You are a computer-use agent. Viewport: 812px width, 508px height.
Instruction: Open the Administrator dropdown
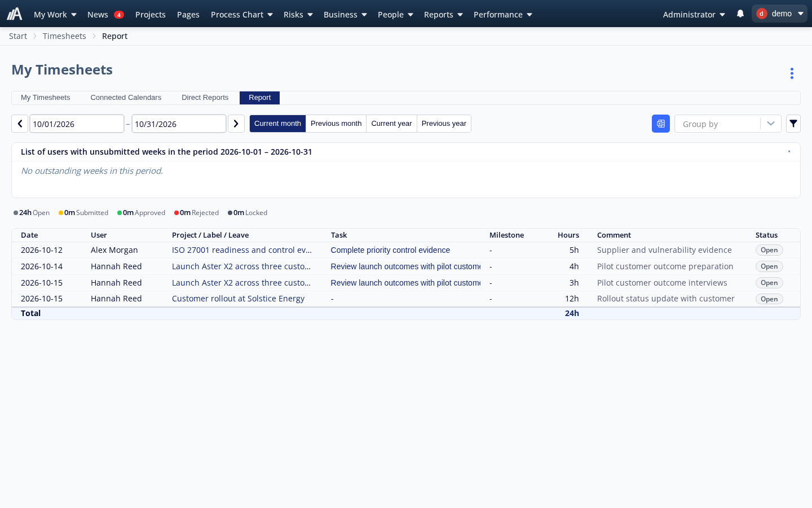(694, 14)
